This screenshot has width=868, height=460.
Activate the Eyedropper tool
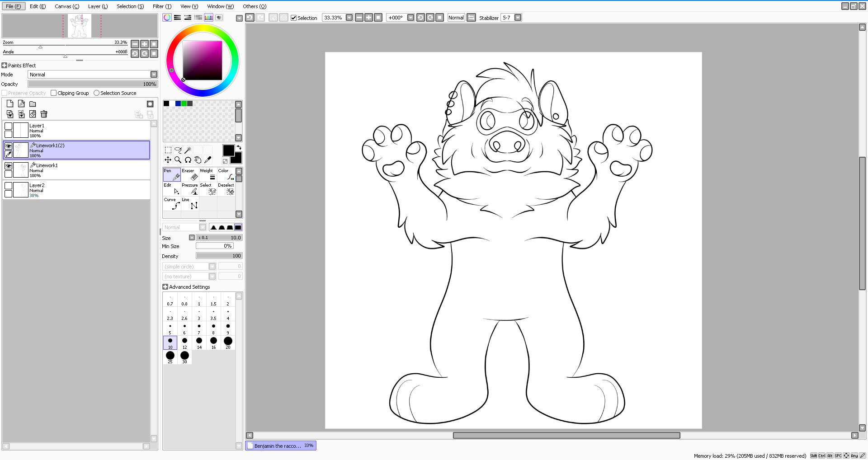point(208,160)
